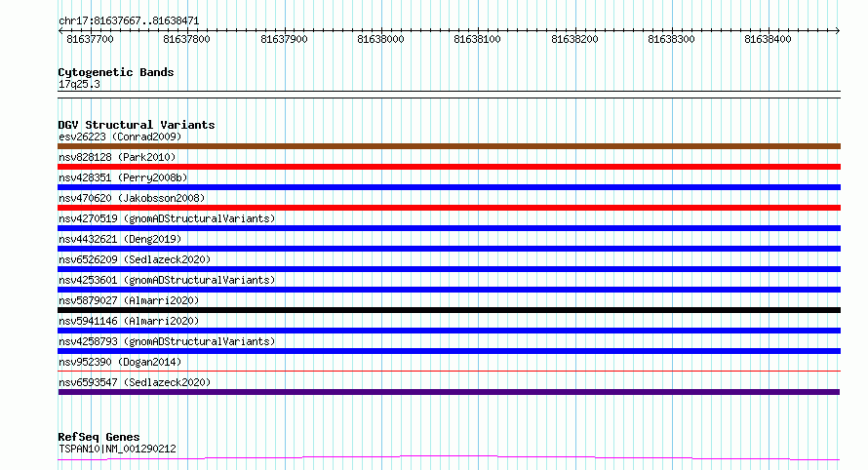
Task: Open variant nsv470620 (Jakobsson2008) label
Action: pyautogui.click(x=132, y=198)
